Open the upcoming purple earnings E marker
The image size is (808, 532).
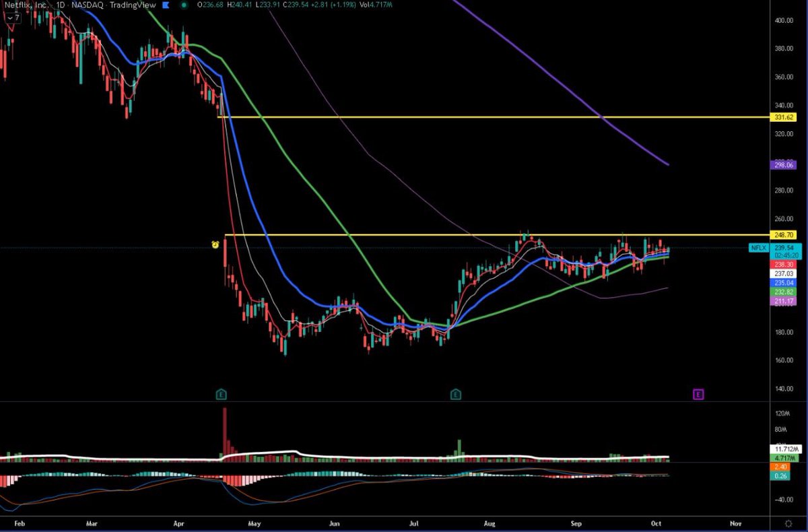[698, 394]
